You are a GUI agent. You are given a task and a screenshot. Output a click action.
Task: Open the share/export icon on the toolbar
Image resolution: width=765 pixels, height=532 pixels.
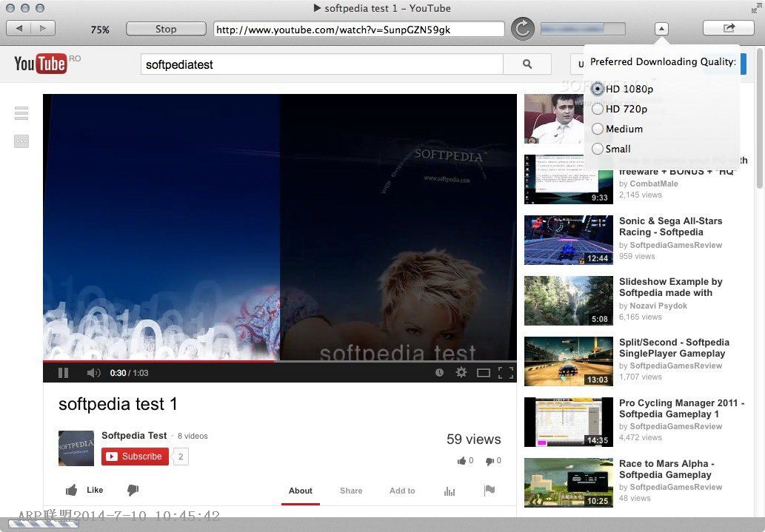click(x=727, y=27)
